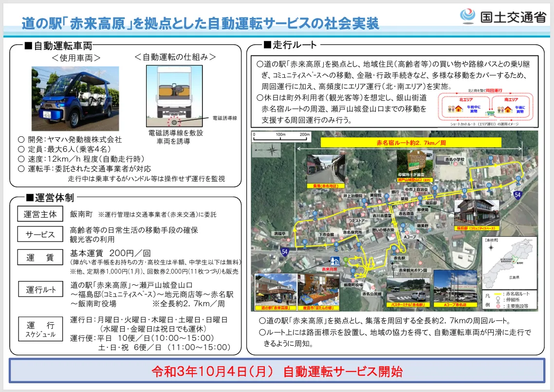Click the 速度:12km/h 程度 bullet line

(x=81, y=159)
